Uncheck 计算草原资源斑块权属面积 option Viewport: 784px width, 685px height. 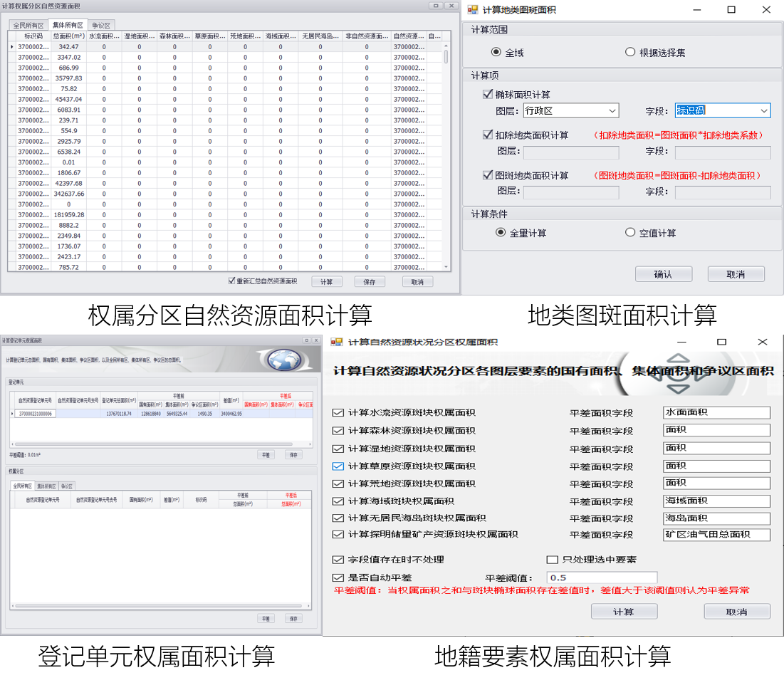click(338, 466)
